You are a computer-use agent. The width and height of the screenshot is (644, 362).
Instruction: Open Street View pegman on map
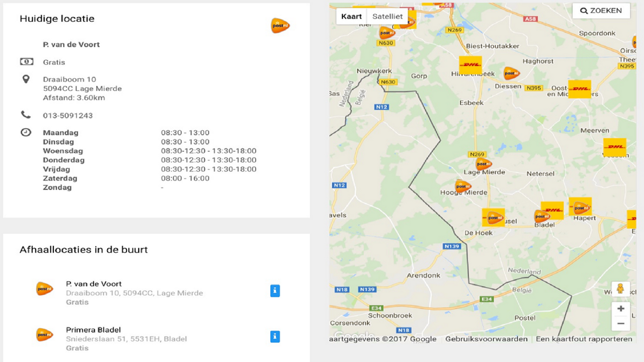point(621,289)
